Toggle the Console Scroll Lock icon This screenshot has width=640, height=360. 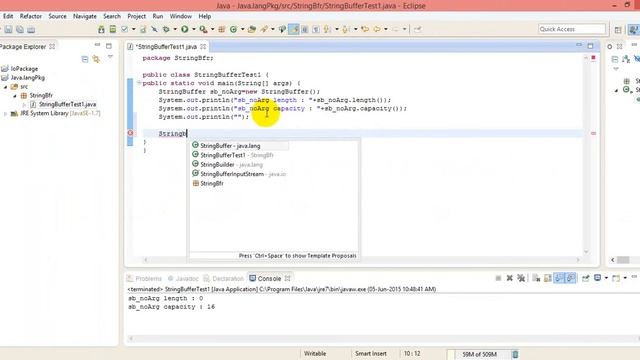pyautogui.click(x=548, y=278)
